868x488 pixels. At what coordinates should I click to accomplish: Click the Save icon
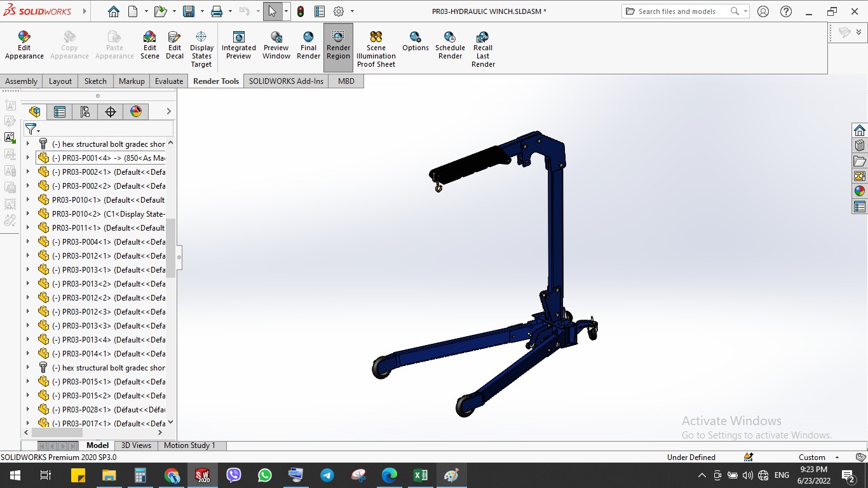[x=189, y=11]
